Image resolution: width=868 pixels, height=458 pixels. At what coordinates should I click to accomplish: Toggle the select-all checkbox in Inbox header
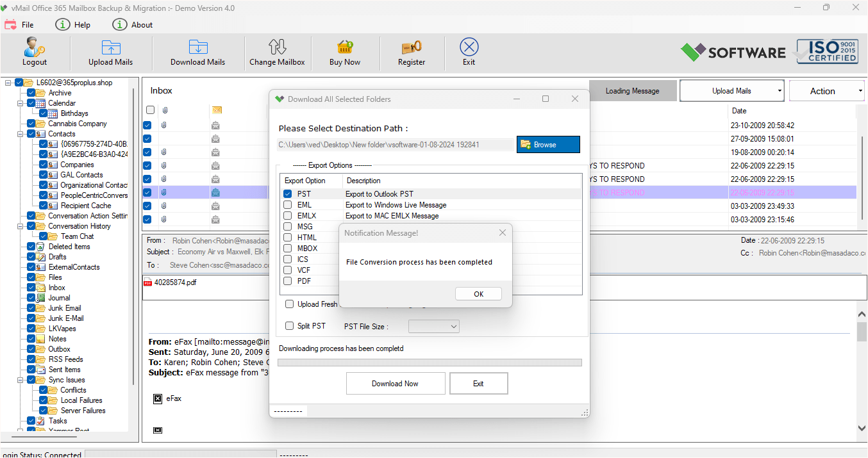click(x=150, y=110)
